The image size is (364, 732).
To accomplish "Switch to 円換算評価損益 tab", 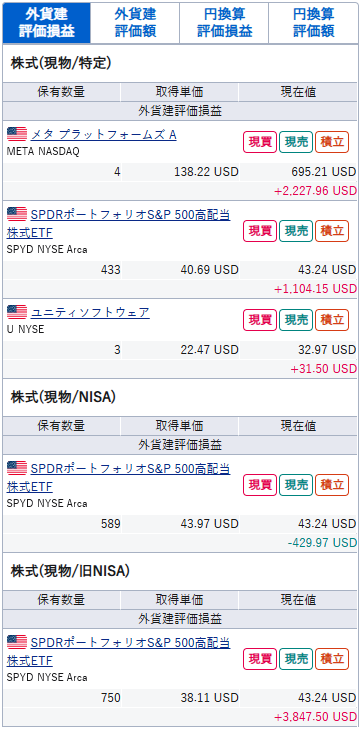I will [x=224, y=23].
